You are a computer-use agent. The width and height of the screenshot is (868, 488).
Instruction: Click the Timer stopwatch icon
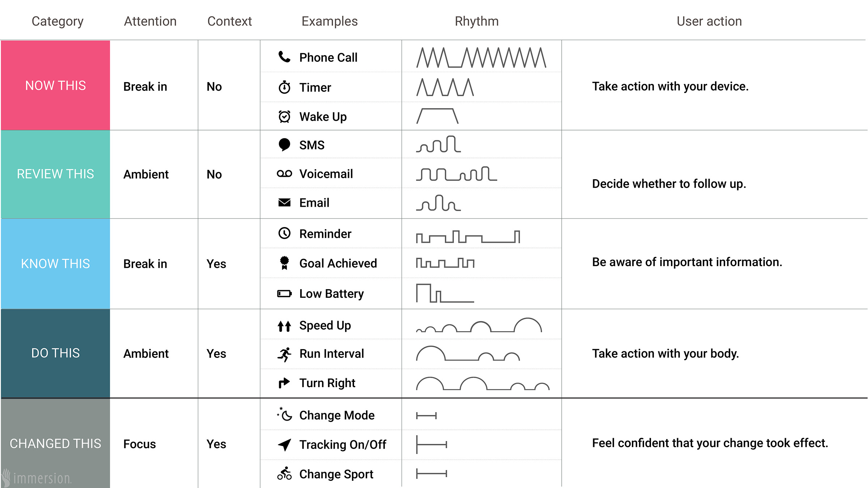click(x=284, y=87)
